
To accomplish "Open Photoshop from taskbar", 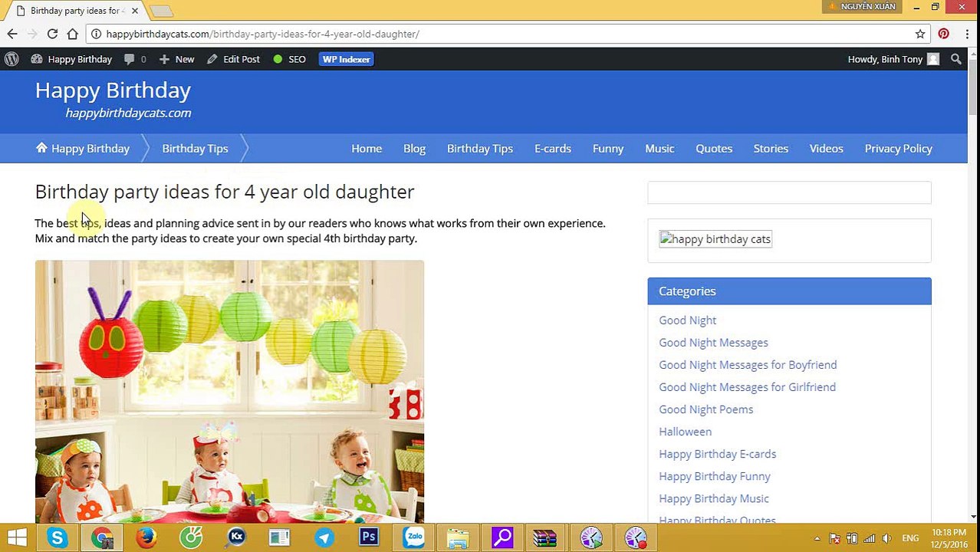I will tap(369, 537).
